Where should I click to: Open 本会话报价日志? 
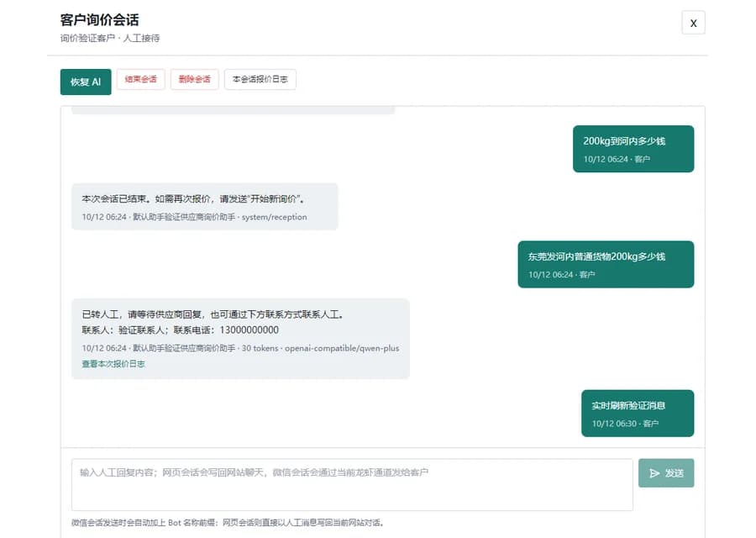(x=260, y=79)
